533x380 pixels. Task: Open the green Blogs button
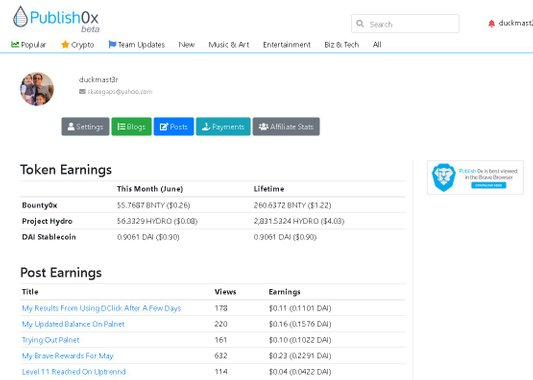pyautogui.click(x=132, y=126)
